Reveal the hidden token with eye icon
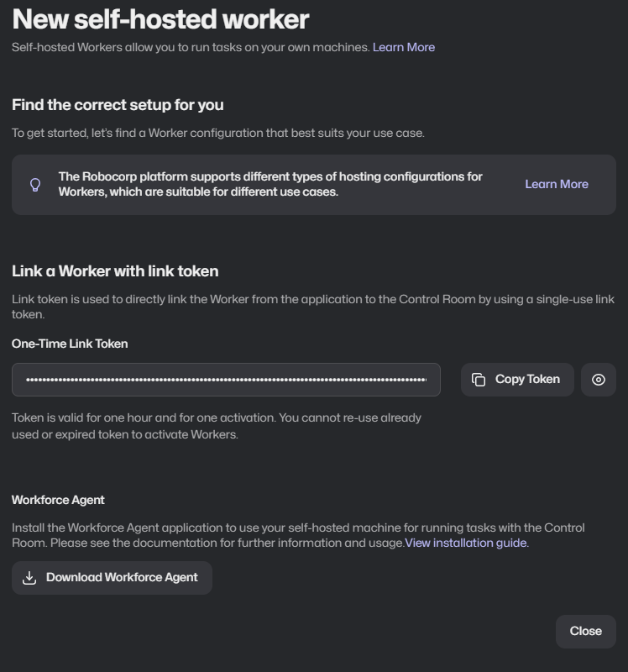Viewport: 628px width, 672px height. pyautogui.click(x=598, y=380)
